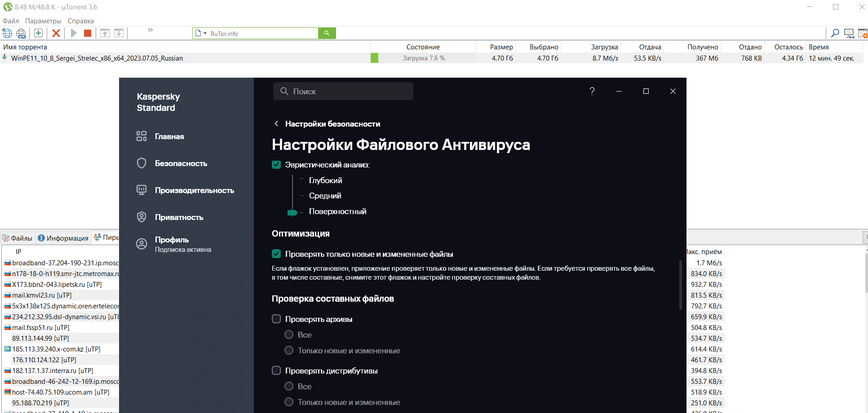868x413 pixels.
Task: Click the Kaspersky Standard title in sidebar
Action: (158, 102)
